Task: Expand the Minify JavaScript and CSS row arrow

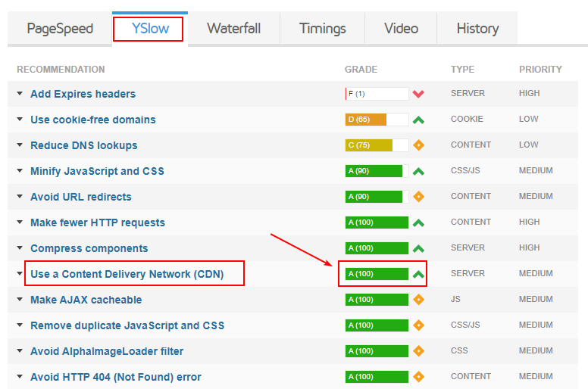Action: pyautogui.click(x=20, y=171)
